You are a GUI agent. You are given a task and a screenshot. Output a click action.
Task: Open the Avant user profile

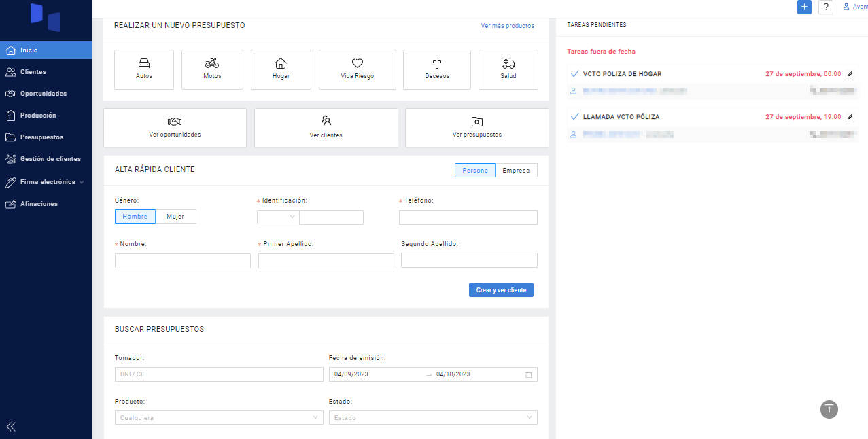tap(855, 7)
